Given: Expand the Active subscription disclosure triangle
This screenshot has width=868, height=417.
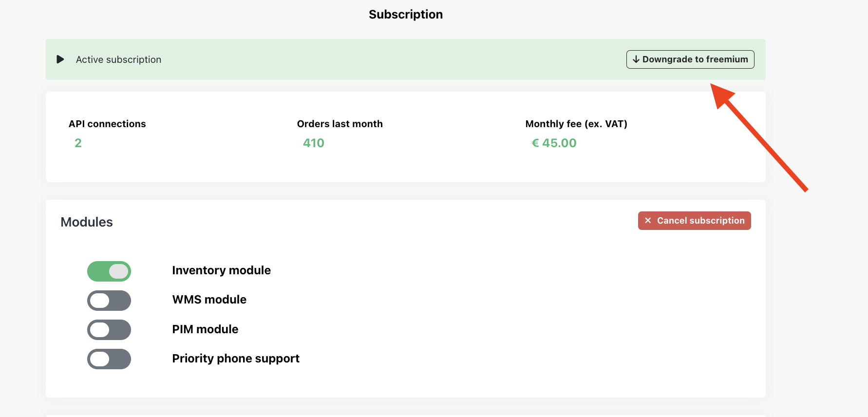Looking at the screenshot, I should [x=60, y=59].
